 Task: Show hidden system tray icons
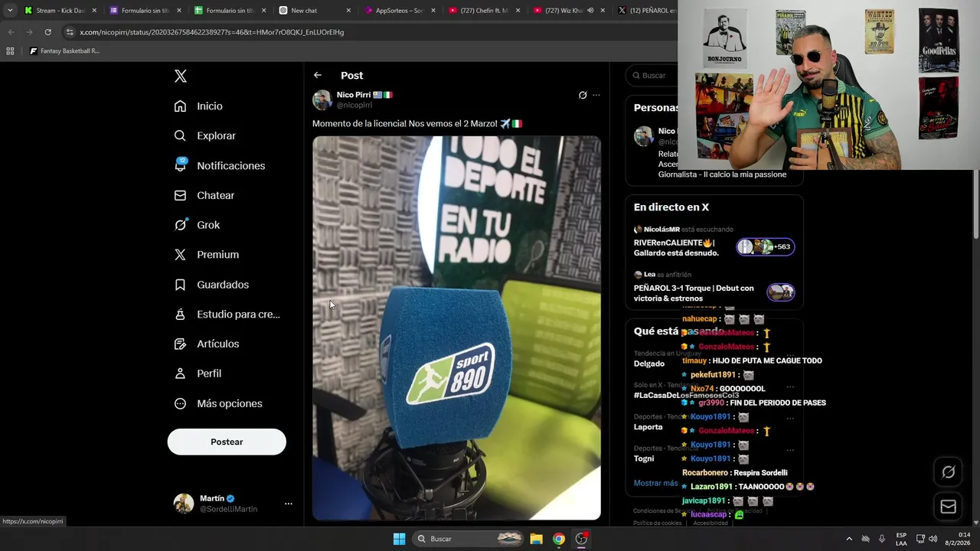[x=848, y=539]
